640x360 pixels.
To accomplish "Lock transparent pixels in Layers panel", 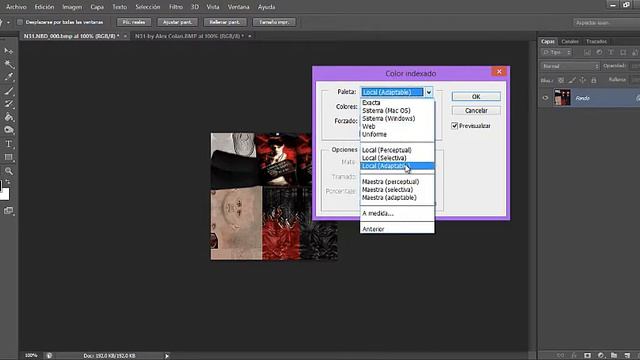I will coord(561,80).
